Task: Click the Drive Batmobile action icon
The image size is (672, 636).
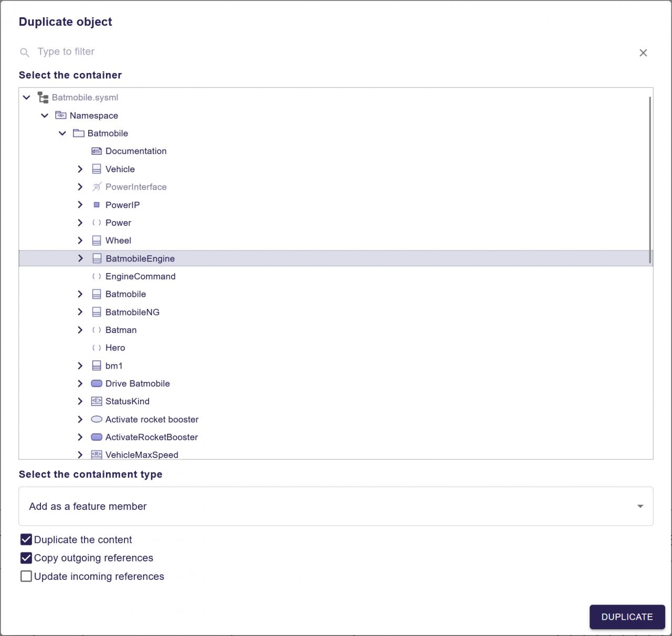Action: (x=97, y=383)
